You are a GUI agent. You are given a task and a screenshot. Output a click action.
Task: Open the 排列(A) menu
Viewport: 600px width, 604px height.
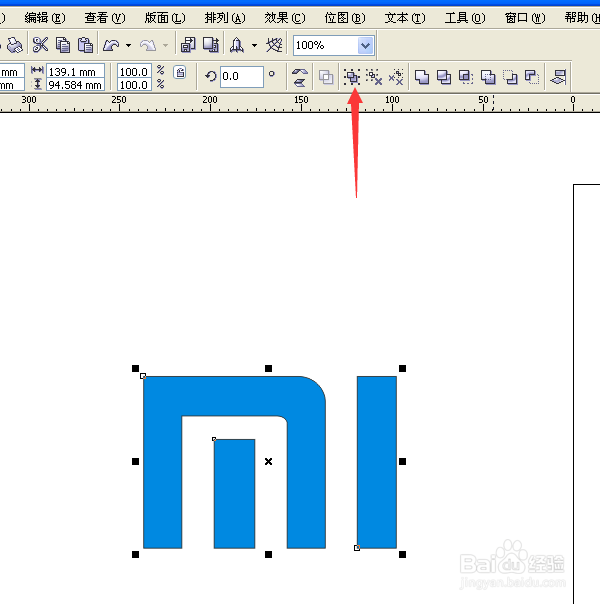pyautogui.click(x=225, y=18)
